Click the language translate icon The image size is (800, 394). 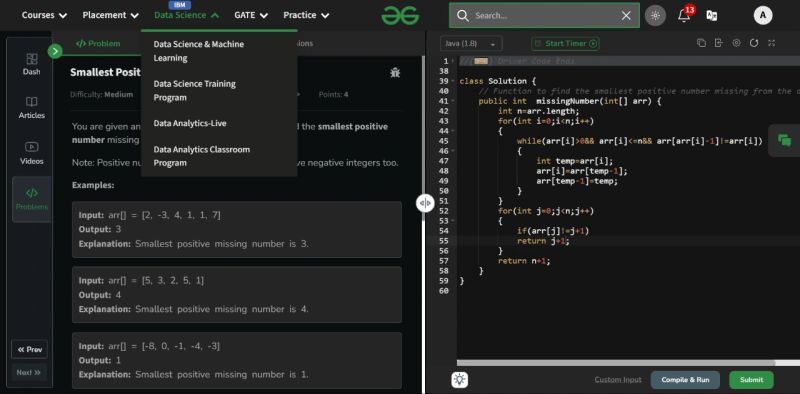click(712, 15)
